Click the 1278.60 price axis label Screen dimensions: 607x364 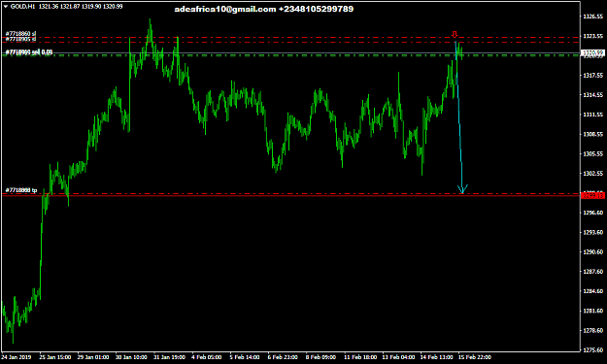coord(593,330)
